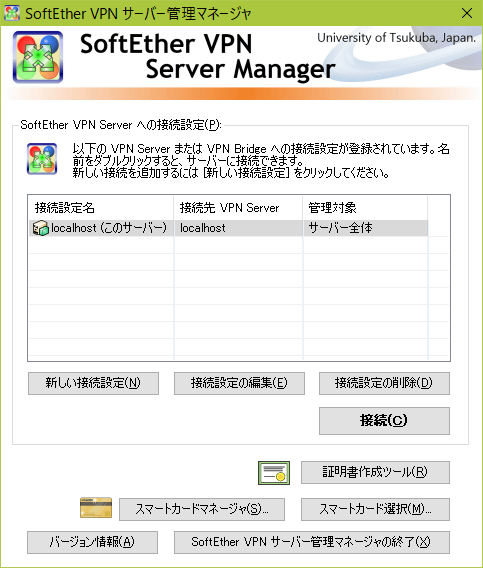The width and height of the screenshot is (483, 568).
Task: Connect using the 接続(C) button
Action: point(384,421)
